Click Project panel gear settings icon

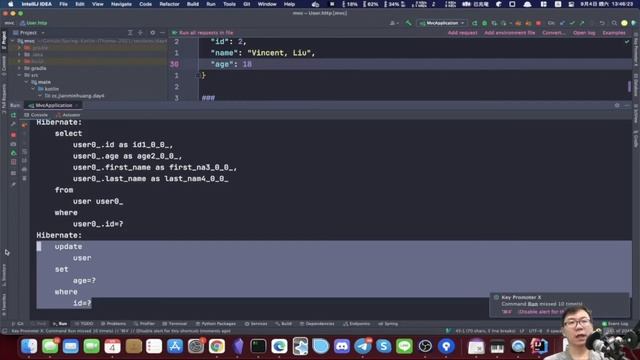[153, 33]
